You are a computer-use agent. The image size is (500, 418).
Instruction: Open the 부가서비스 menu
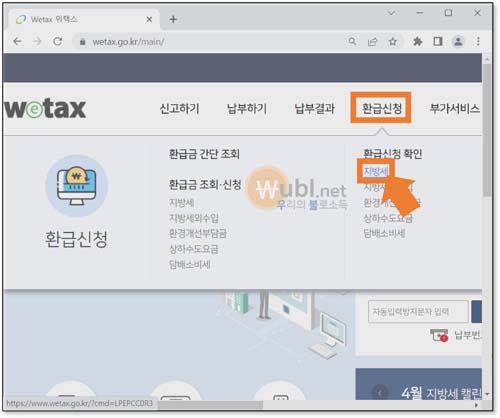[x=455, y=108]
